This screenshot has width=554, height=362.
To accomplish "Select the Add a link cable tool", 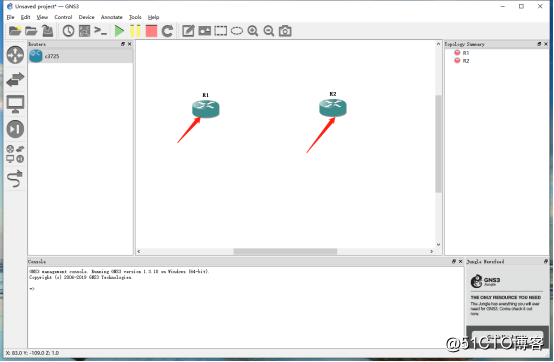I will pyautogui.click(x=15, y=178).
